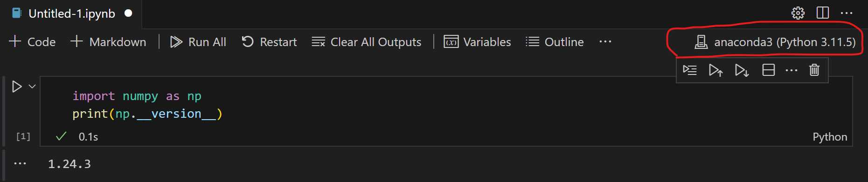Switch to the Untitled-1.ipynb tab
The image size is (868, 182).
pos(72,13)
